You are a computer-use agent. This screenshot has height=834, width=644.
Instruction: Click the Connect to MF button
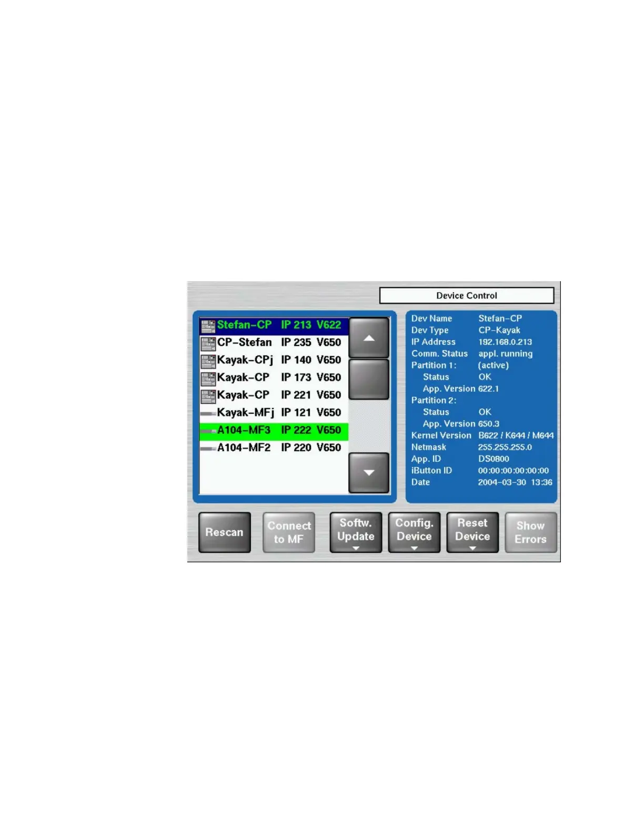[x=289, y=532]
